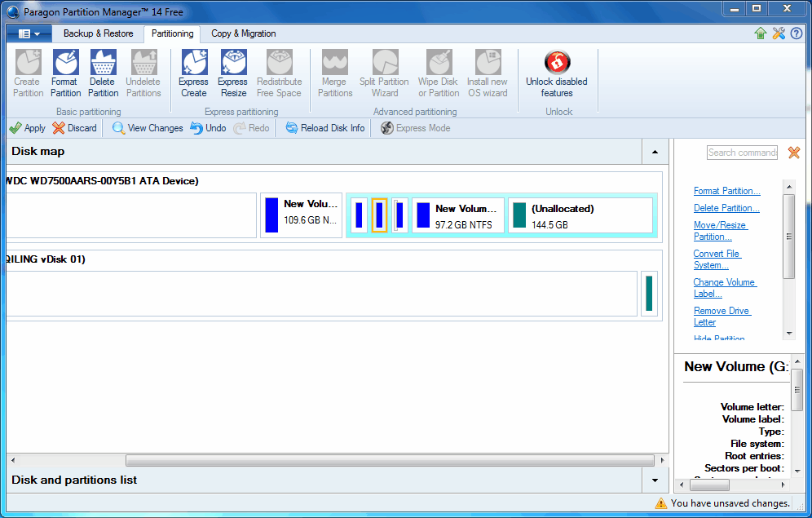Launch Express Create wizard

(194, 73)
